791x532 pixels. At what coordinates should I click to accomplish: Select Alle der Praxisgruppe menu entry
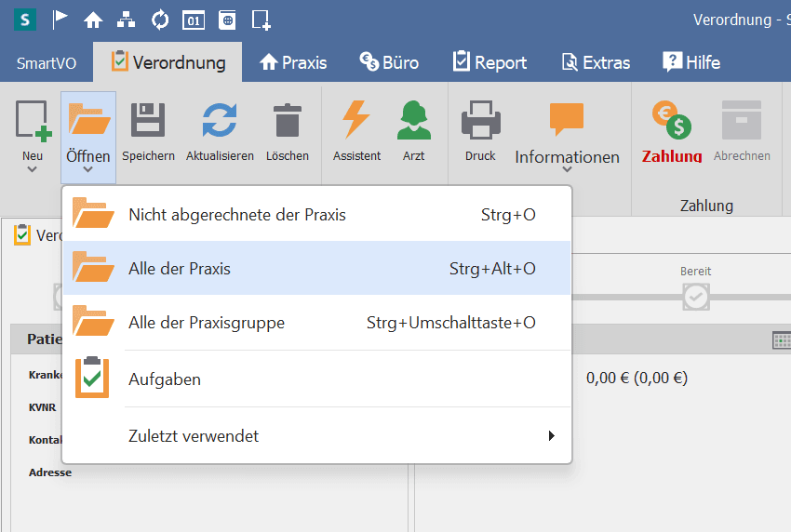pos(316,322)
